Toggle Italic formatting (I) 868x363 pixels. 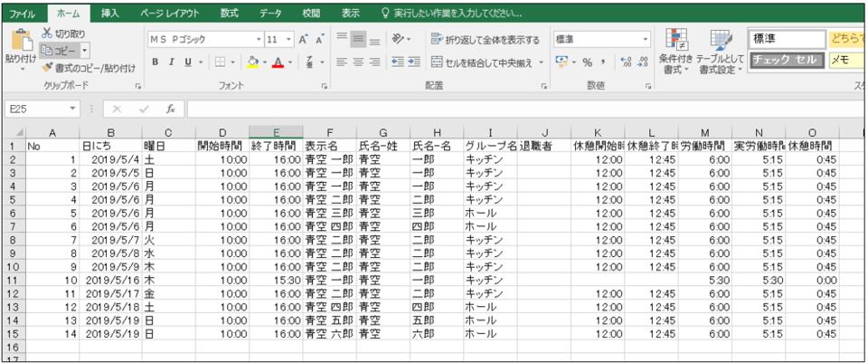(172, 62)
